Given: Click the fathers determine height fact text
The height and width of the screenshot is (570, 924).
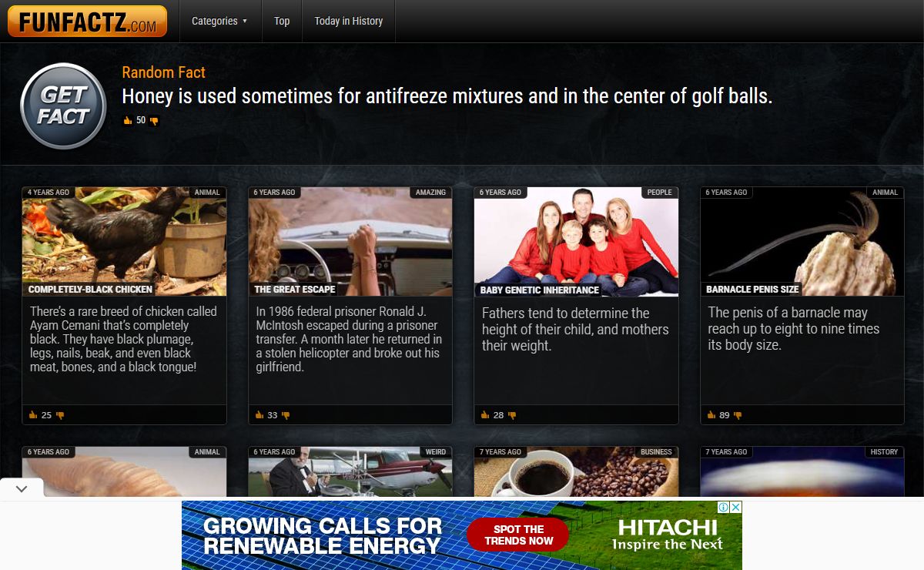Looking at the screenshot, I should coord(575,330).
